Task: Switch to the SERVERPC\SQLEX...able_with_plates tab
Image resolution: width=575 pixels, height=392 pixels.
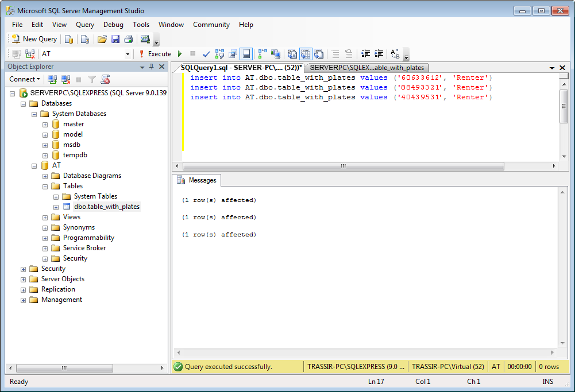Action: 366,68
